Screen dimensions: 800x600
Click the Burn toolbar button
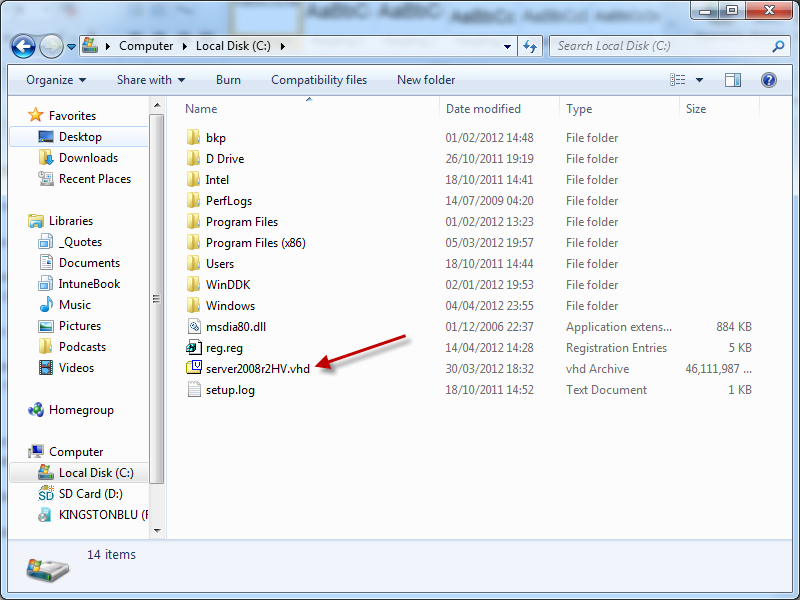pyautogui.click(x=228, y=80)
